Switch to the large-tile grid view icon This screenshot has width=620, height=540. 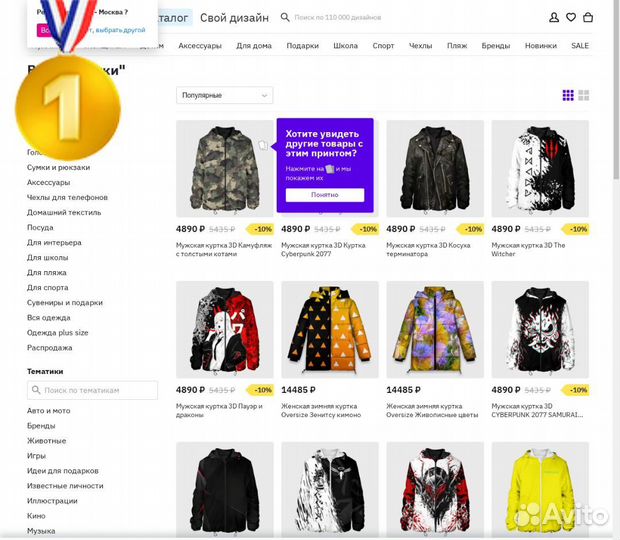pos(584,95)
